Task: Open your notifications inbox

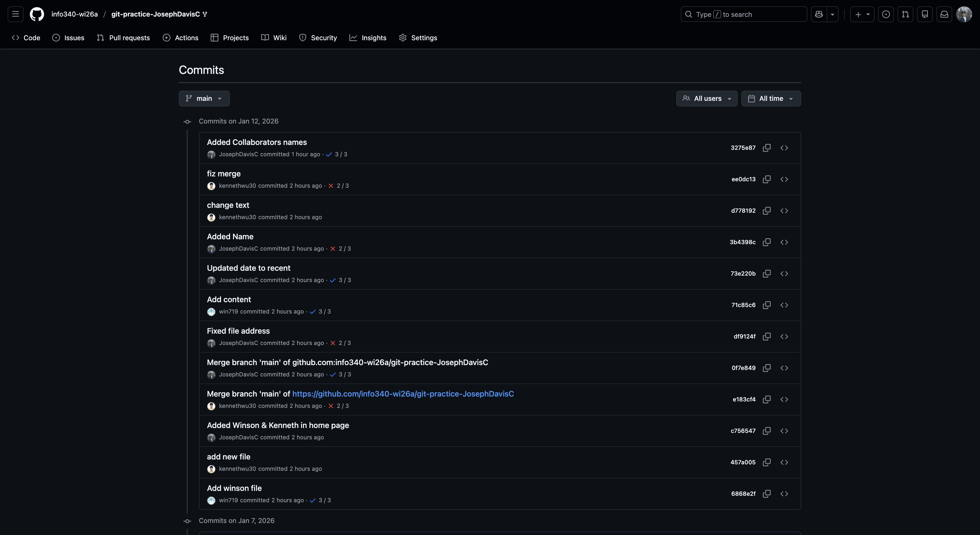Action: (x=944, y=14)
